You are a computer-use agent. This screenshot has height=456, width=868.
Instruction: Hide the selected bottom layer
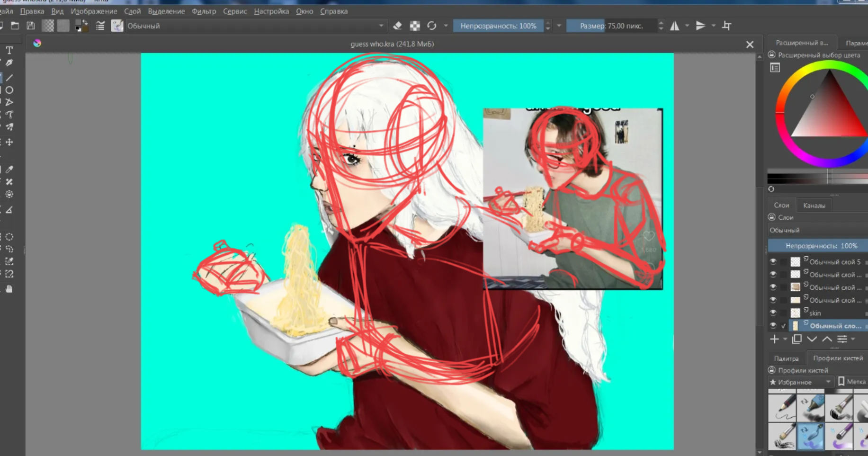773,325
